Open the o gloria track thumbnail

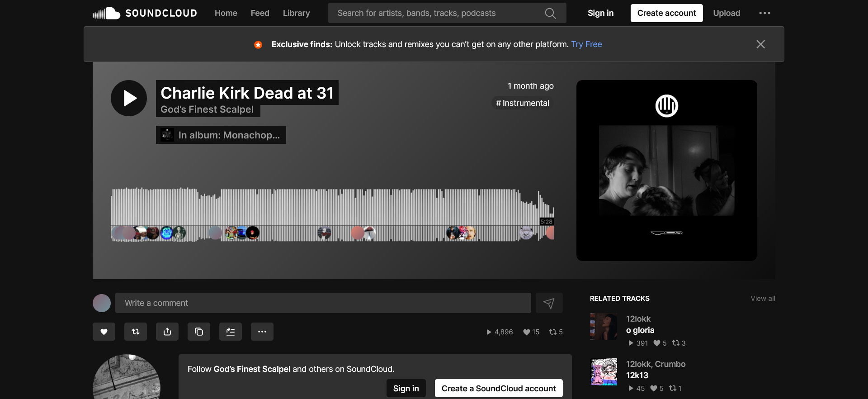click(x=604, y=327)
